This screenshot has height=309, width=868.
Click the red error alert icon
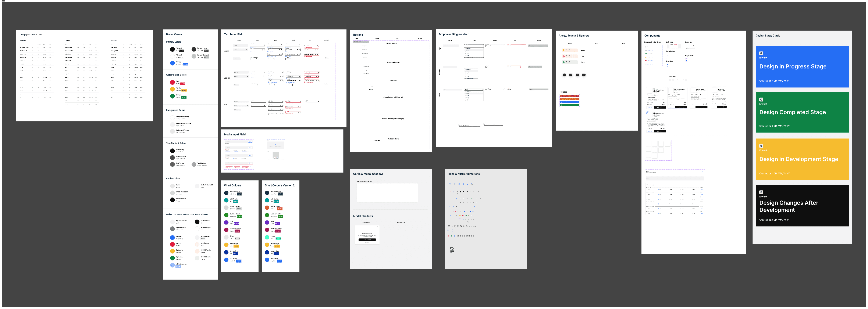[563, 56]
